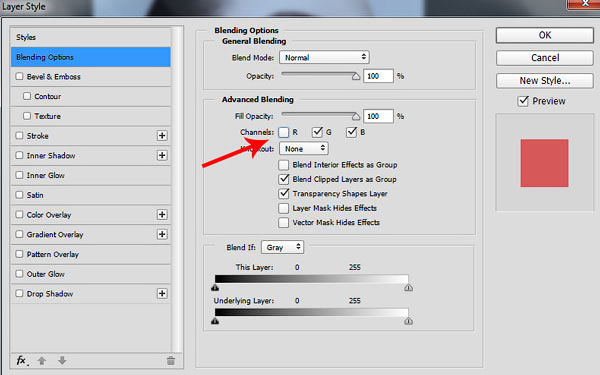Click the styles list vertical scrollbar
600x375 pixels.
pyautogui.click(x=176, y=189)
